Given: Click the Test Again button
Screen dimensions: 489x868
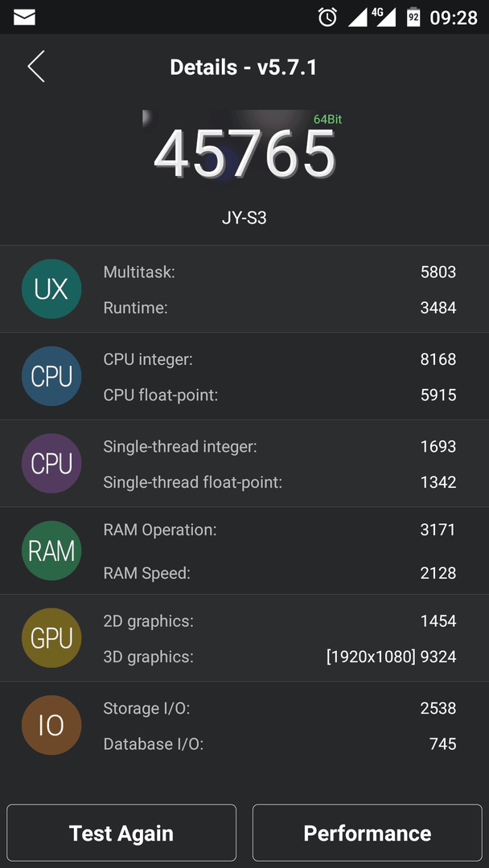Looking at the screenshot, I should 121,833.
